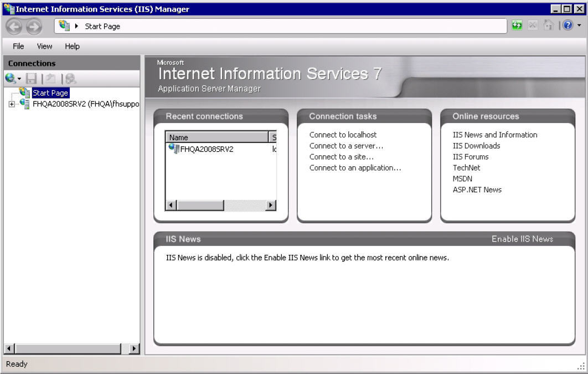Click the Connect to localhost link
The height and width of the screenshot is (374, 588).
(343, 135)
